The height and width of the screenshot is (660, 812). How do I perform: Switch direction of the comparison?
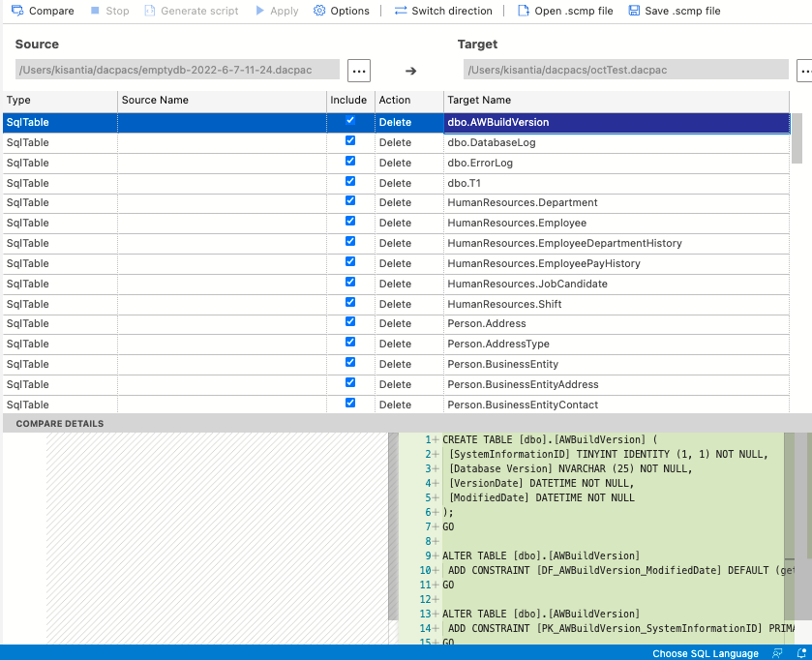pos(444,11)
